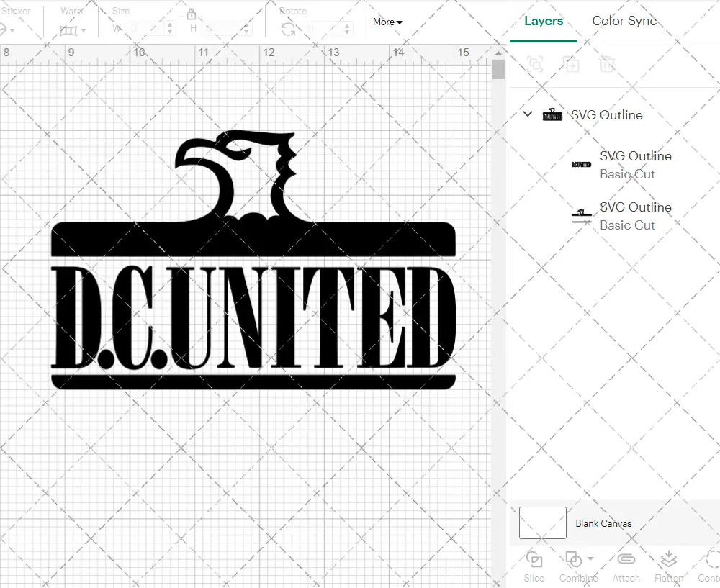Image resolution: width=720 pixels, height=588 pixels.
Task: Select the first SVG Outline Basic Cut layer
Action: click(x=636, y=165)
